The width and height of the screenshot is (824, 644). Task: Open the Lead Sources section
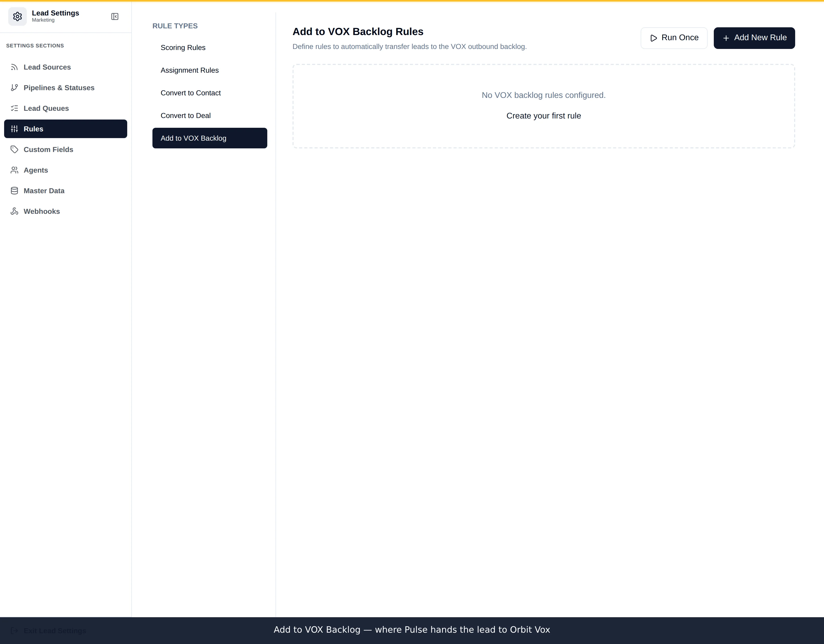pos(66,67)
